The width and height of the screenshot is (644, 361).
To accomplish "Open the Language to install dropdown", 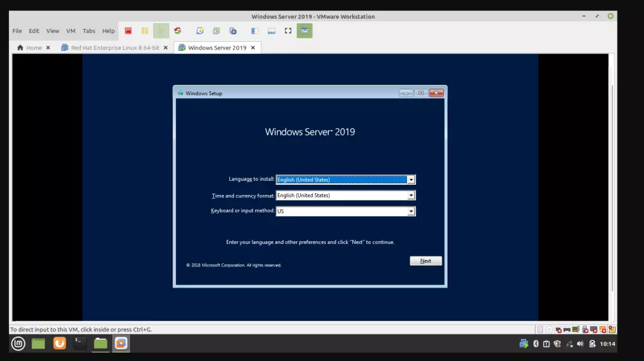I will click(x=346, y=180).
